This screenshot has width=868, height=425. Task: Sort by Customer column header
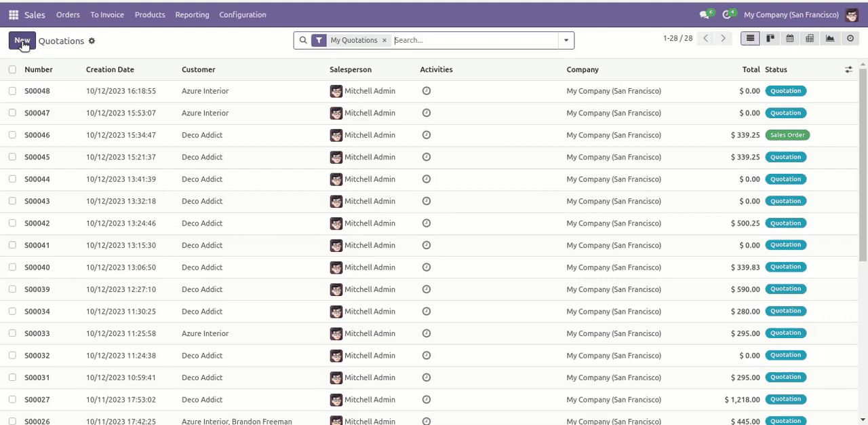199,69
